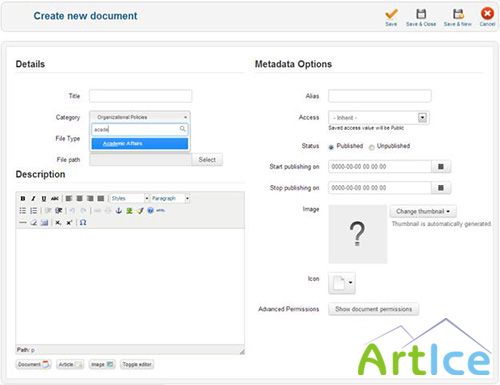The image size is (500, 385).
Task: Insert an anchor with anchor icon
Action: [119, 211]
